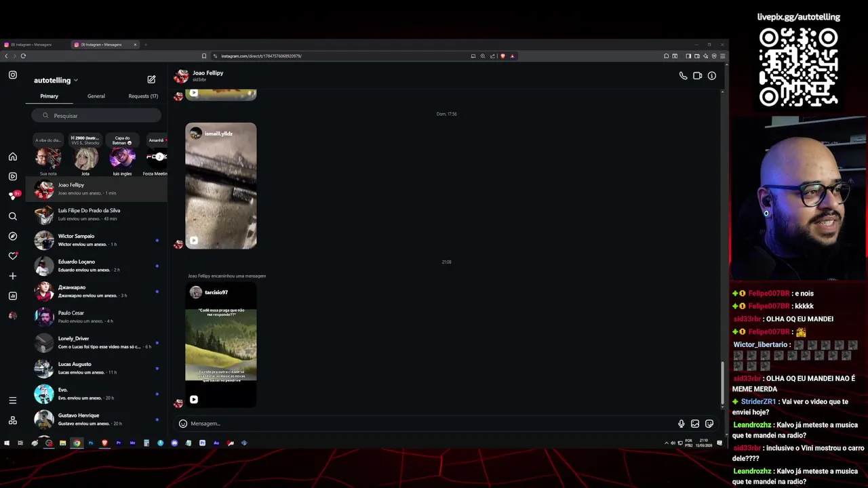
Task: Click the chat vertical scrollbar
Action: 722,383
